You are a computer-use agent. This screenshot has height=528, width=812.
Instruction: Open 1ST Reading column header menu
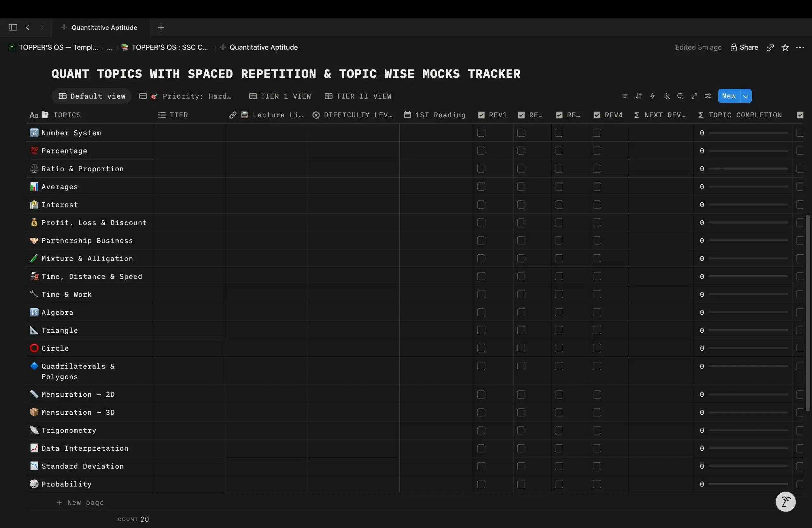pyautogui.click(x=436, y=115)
